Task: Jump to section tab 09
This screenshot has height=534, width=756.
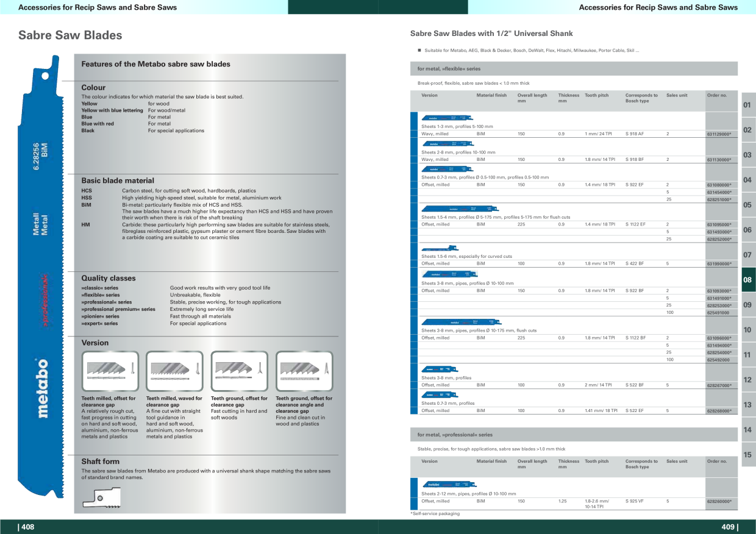Action: tap(748, 305)
